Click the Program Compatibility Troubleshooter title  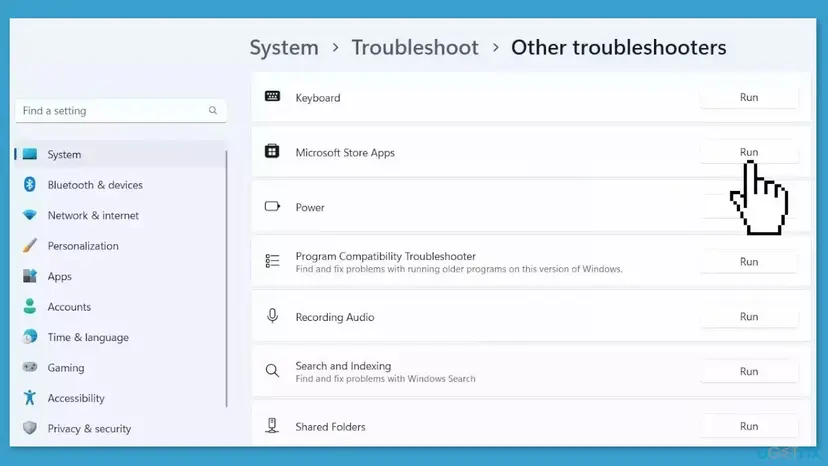point(385,256)
